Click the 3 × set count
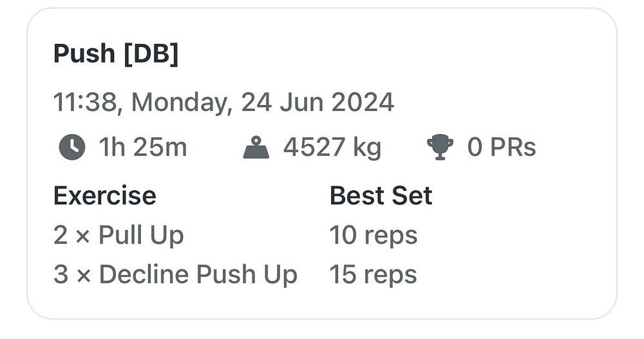 72,275
